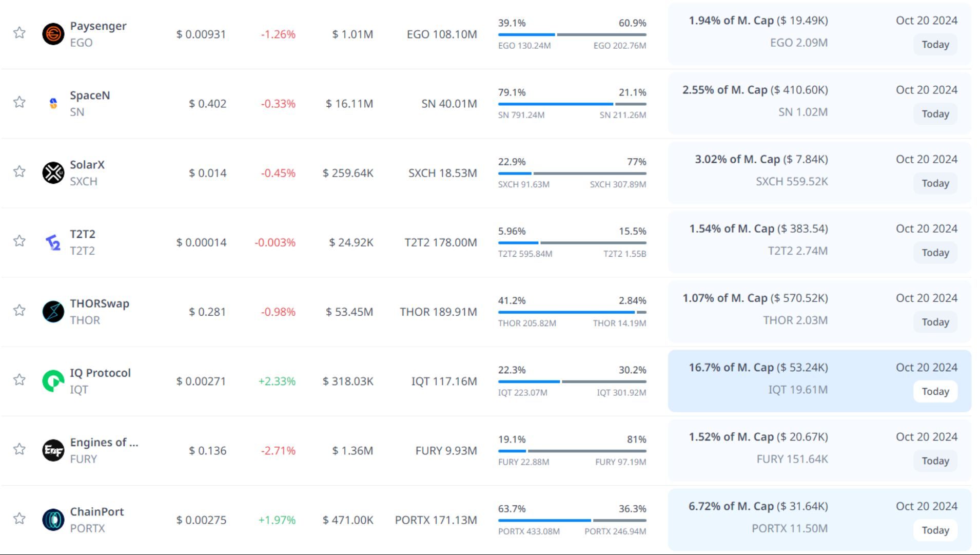Click the ChainPort coin logo

tap(53, 520)
